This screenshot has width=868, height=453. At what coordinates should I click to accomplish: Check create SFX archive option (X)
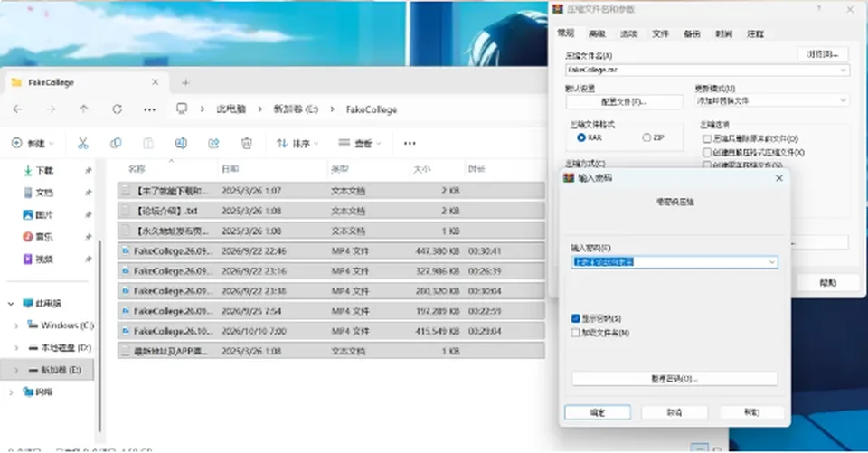[x=707, y=152]
